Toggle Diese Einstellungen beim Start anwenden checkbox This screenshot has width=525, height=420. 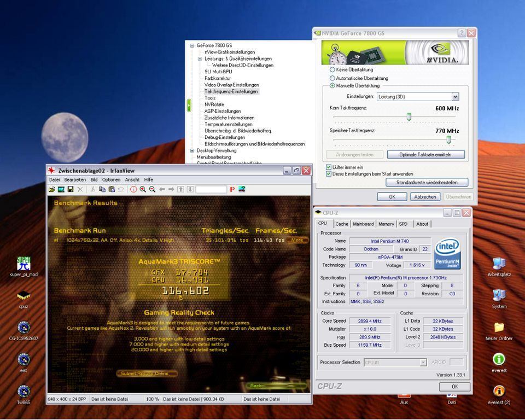coord(329,174)
